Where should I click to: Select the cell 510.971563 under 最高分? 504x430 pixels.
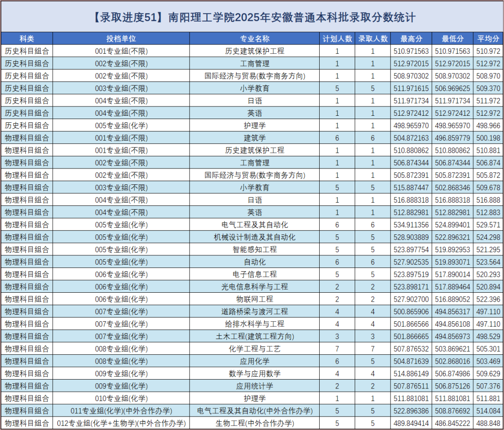(411, 51)
